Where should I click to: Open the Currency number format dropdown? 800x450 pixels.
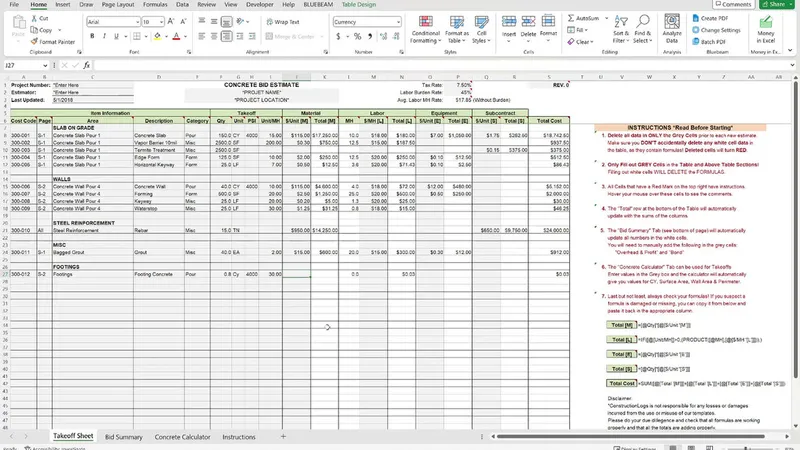coord(398,22)
